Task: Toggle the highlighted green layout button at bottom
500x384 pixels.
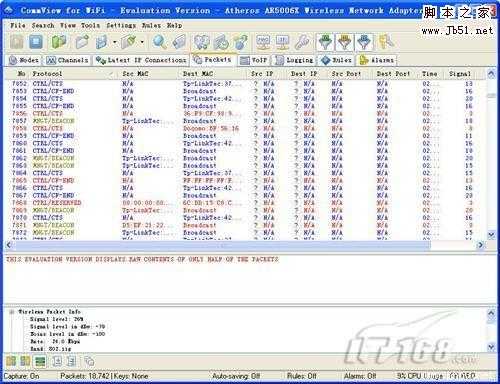Action: [40, 361]
